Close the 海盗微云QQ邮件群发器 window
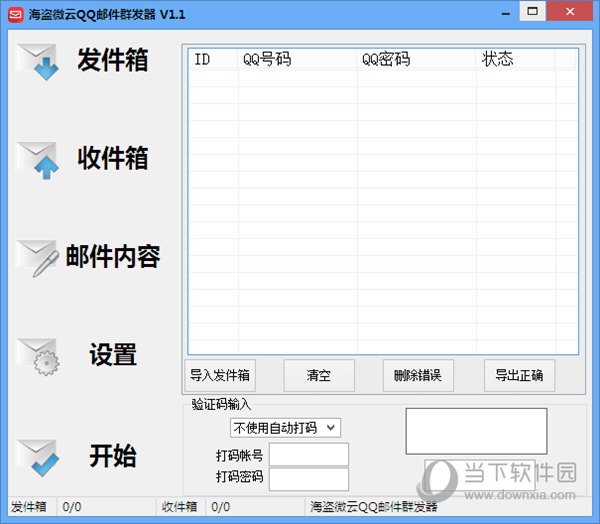The image size is (600, 524). coord(570,11)
